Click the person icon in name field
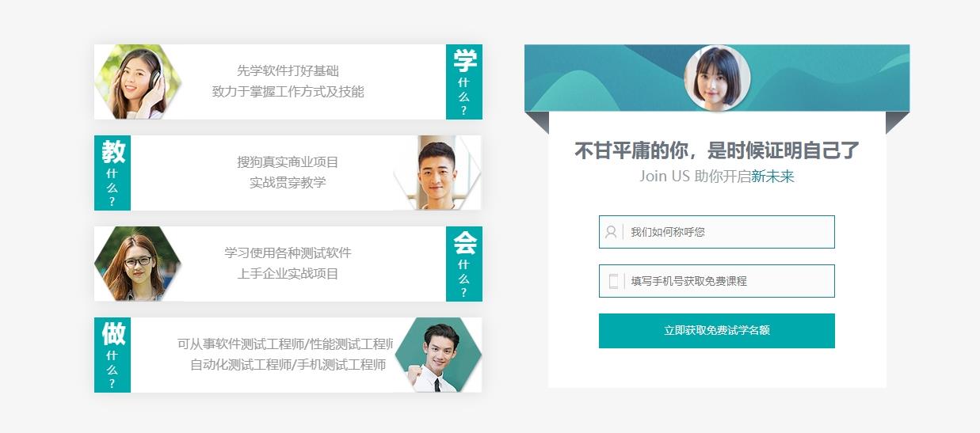The height and width of the screenshot is (433, 980). click(611, 232)
